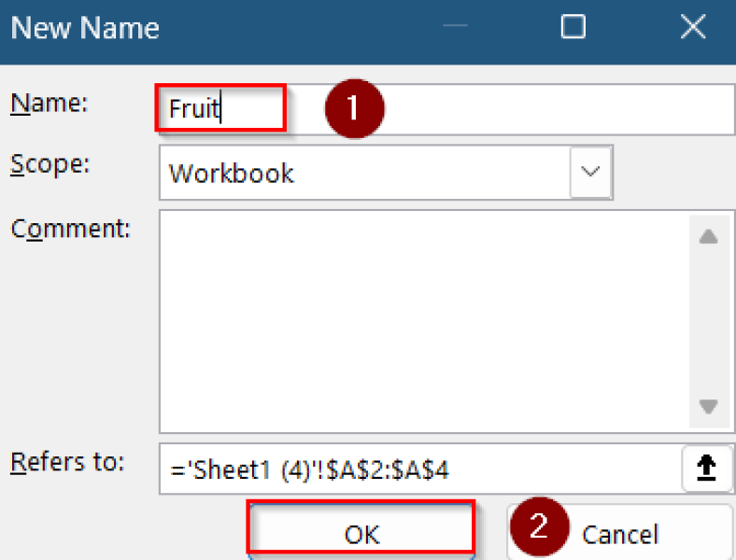
Task: Maximize the New Name dialog window
Action: (x=573, y=27)
